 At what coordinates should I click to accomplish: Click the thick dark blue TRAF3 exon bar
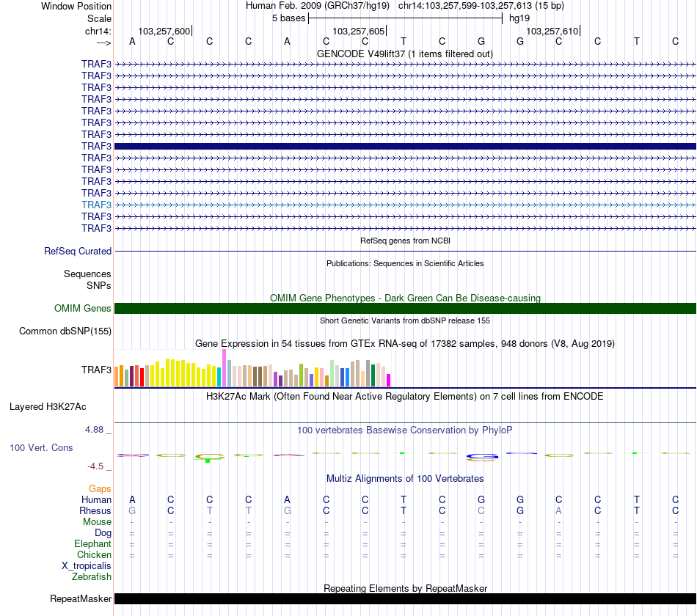(405, 146)
